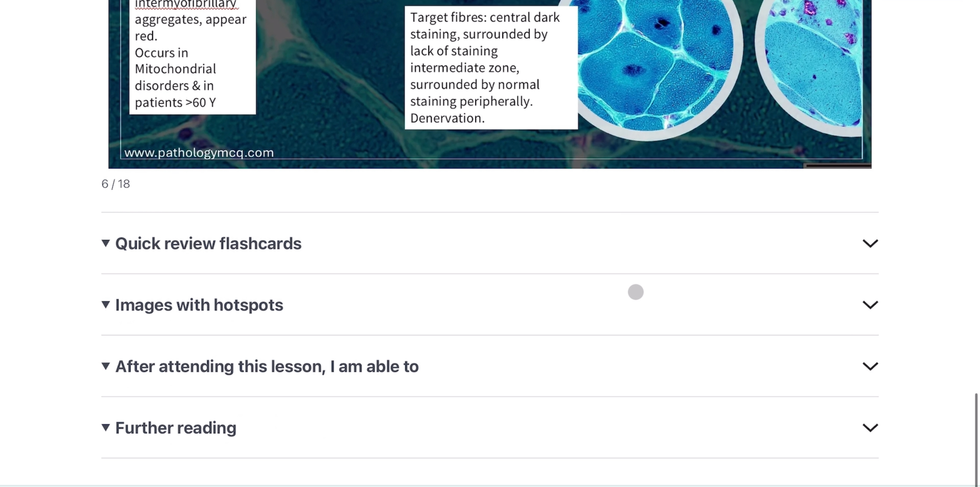Click the www.pathologymcq.com link on the slide

pos(199,153)
